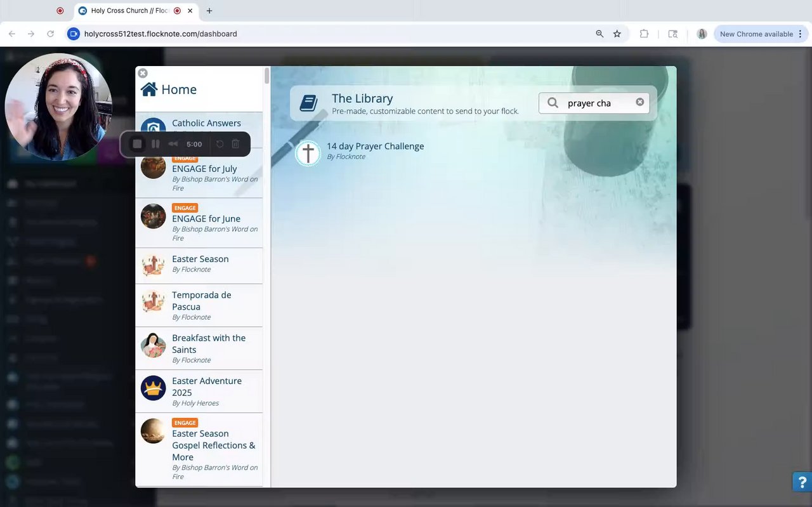Click the camera site info icon in address bar

coord(73,34)
